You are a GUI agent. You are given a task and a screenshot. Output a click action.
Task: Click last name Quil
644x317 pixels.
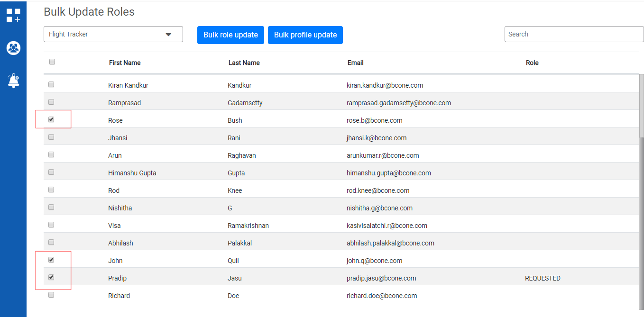234,261
